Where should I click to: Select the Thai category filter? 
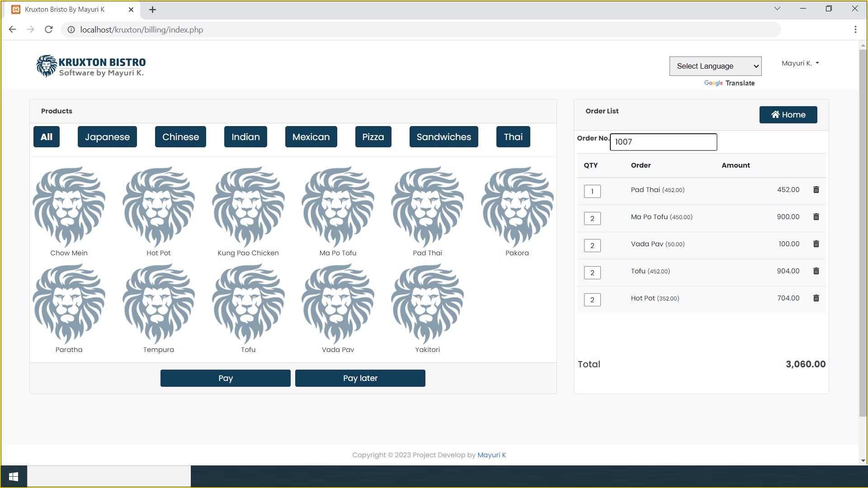[513, 136]
